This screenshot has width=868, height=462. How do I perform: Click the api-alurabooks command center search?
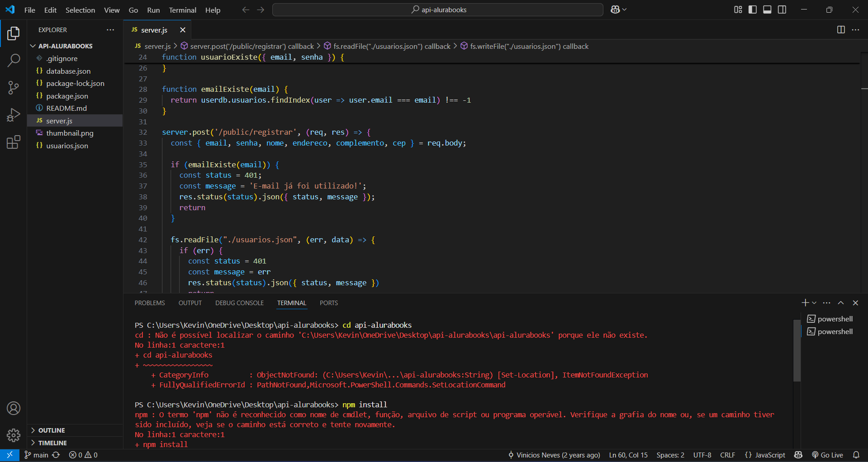point(438,9)
